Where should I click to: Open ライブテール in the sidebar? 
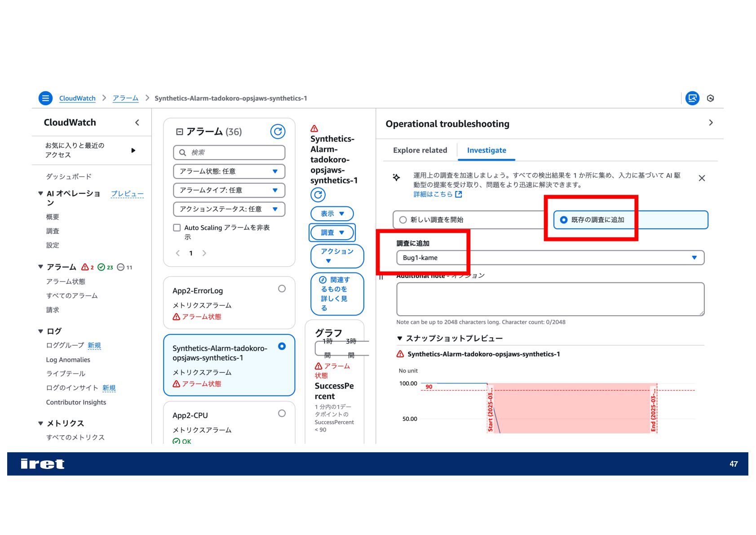tap(66, 374)
